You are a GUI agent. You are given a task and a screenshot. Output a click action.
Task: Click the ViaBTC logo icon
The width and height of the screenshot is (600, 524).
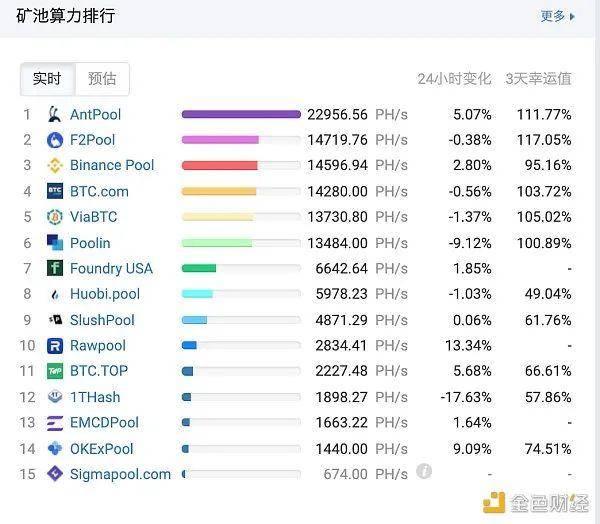[x=55, y=217]
